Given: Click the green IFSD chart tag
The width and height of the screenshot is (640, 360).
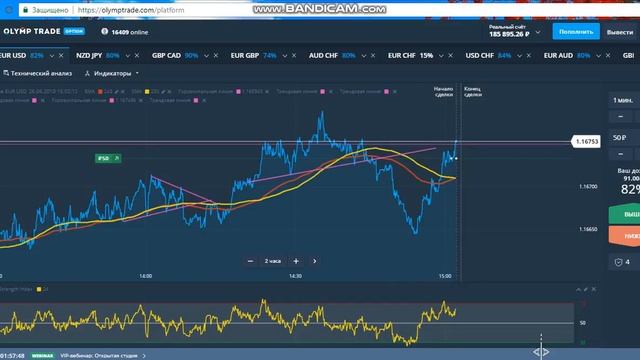Looking at the screenshot, I should (x=108, y=158).
